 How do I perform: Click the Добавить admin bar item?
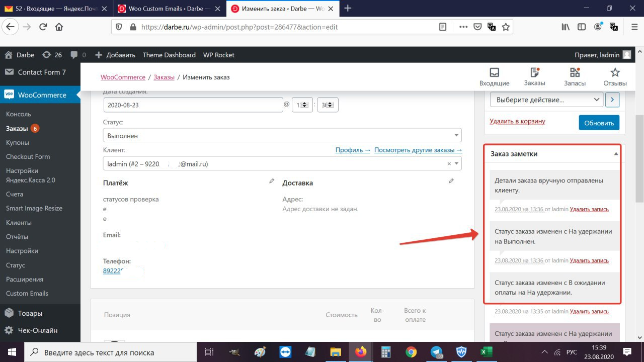[115, 55]
